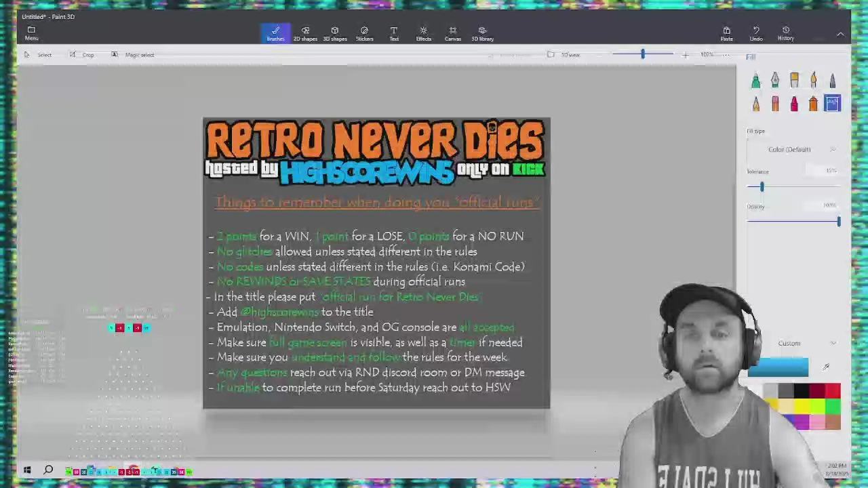Select the orange Spray can brush
This screenshot has width=868, height=488.
click(x=813, y=104)
